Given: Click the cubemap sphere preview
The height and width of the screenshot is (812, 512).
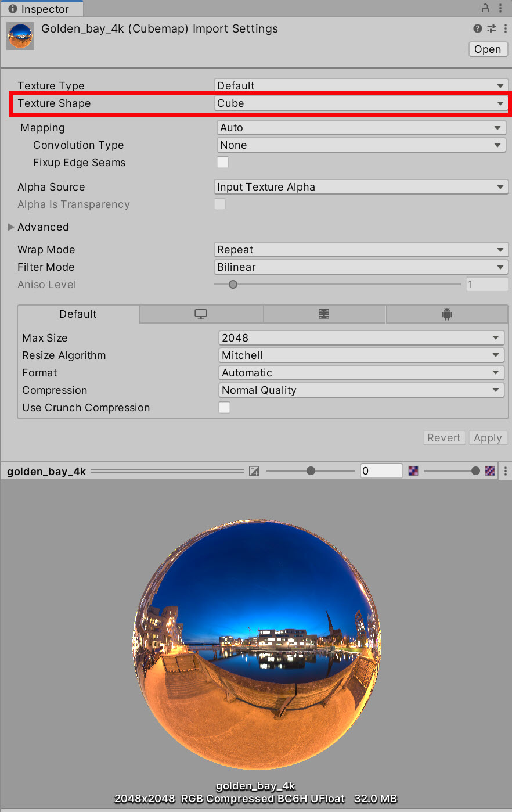Looking at the screenshot, I should (257, 644).
